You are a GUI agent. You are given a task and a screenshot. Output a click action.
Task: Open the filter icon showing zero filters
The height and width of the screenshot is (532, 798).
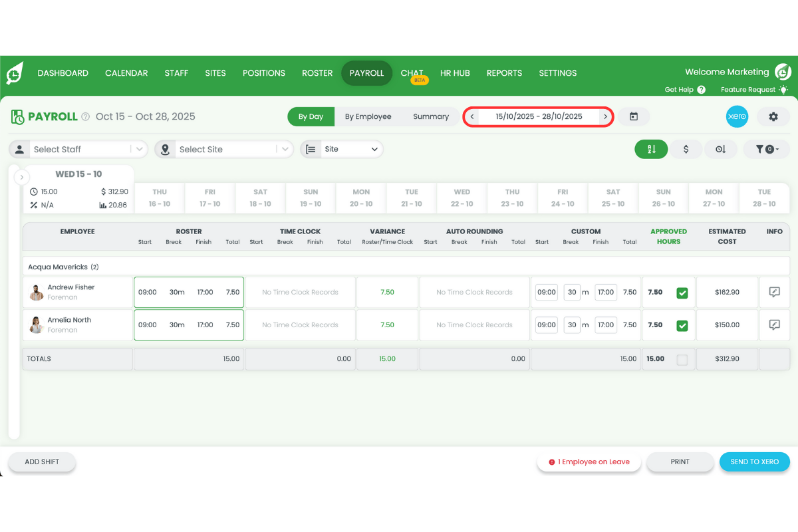tap(767, 149)
